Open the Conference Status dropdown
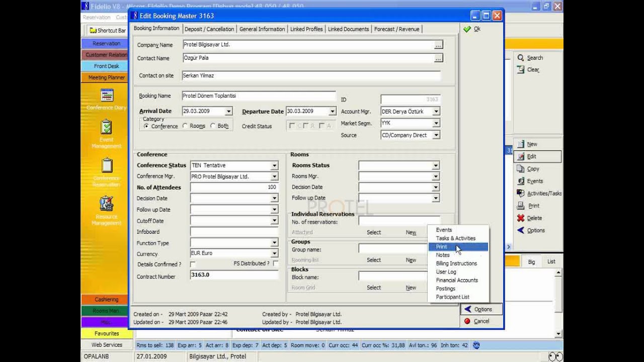Viewport: 644px width, 362px height. (x=274, y=165)
